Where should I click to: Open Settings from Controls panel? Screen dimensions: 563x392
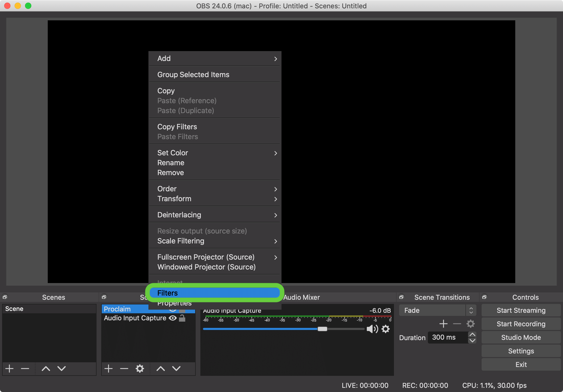click(521, 351)
